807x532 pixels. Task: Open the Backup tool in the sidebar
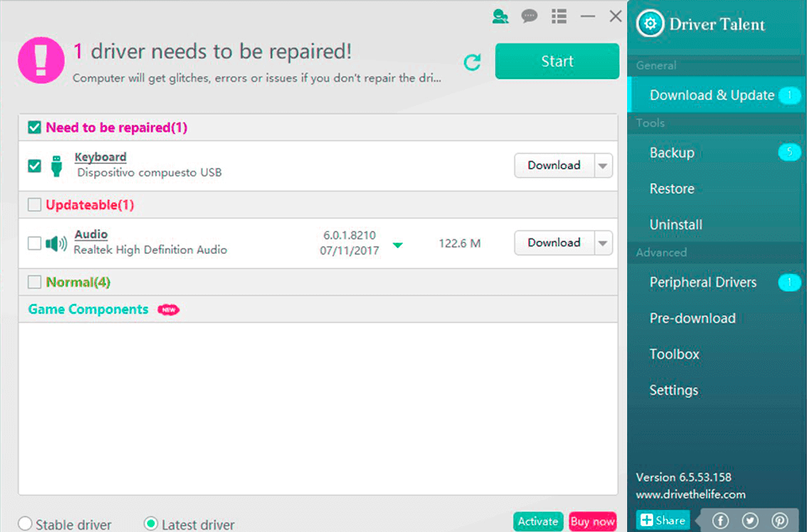(x=674, y=152)
